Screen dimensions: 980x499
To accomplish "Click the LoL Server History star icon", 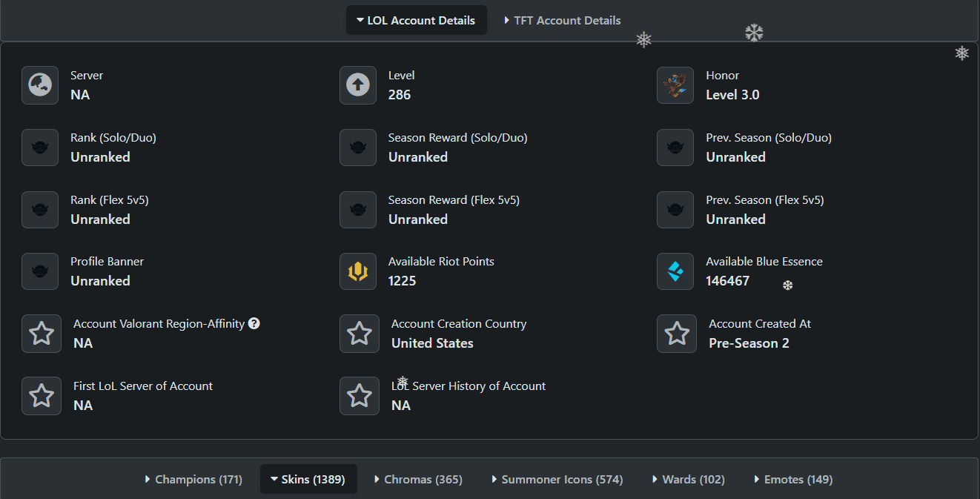I will [360, 396].
